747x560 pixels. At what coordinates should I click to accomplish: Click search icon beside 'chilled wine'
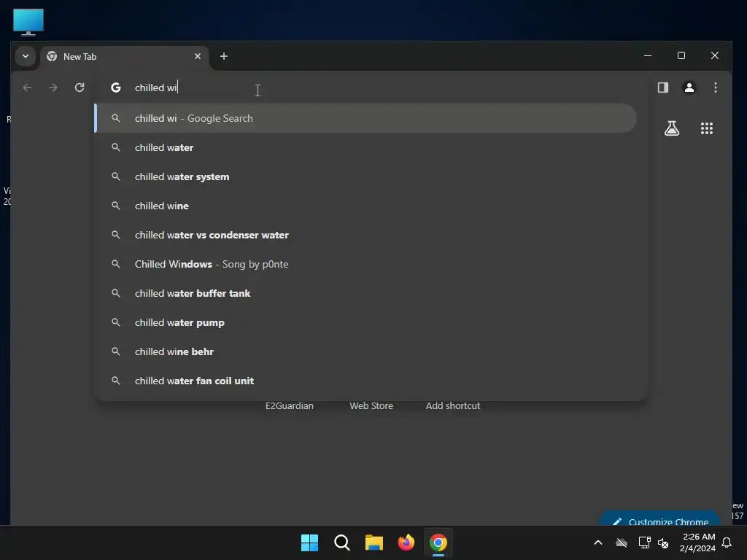[116, 206]
